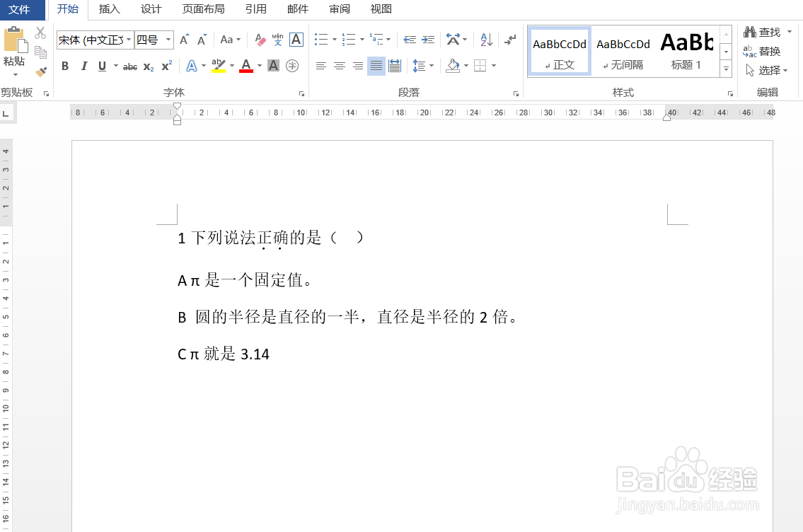Apply character shading icon
Image resolution: width=803 pixels, height=532 pixels.
click(x=274, y=66)
